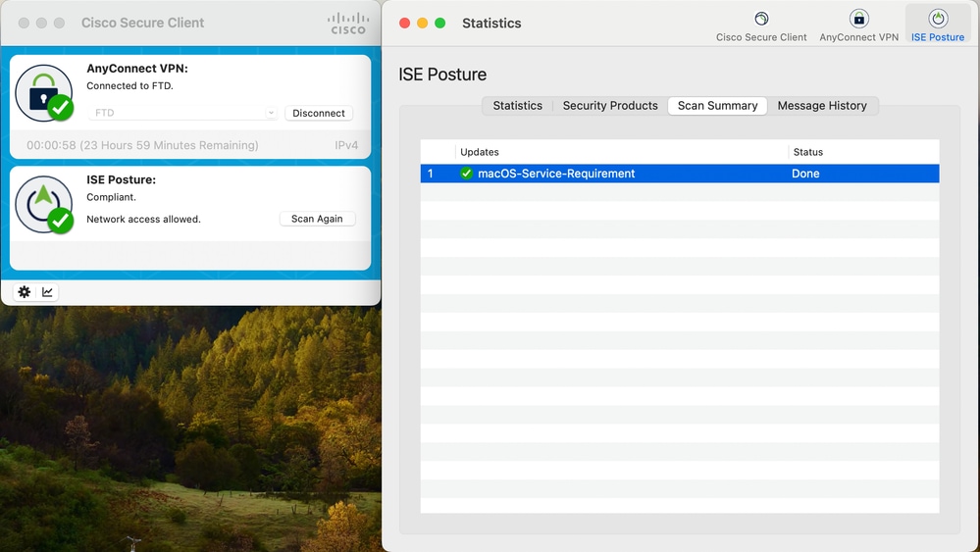
Task: Switch to the Scan Summary tab
Action: pos(717,106)
